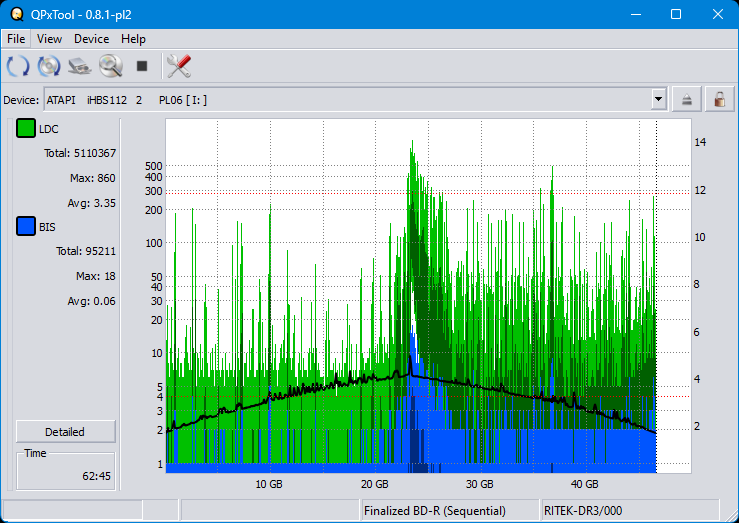Click the QPxTool app icon in title bar
This screenshot has width=739, height=523.
pyautogui.click(x=17, y=14)
